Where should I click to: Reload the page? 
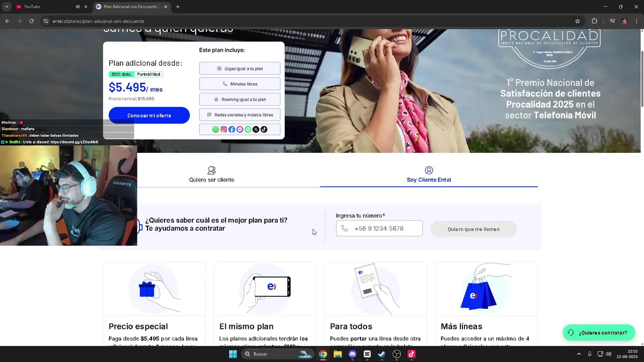pos(31,21)
